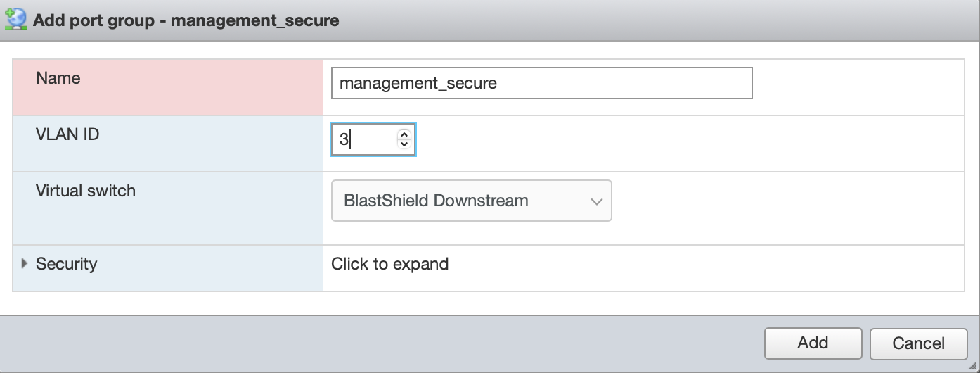Increment the VLAN ID with up arrow
The height and width of the screenshot is (373, 980).
404,134
